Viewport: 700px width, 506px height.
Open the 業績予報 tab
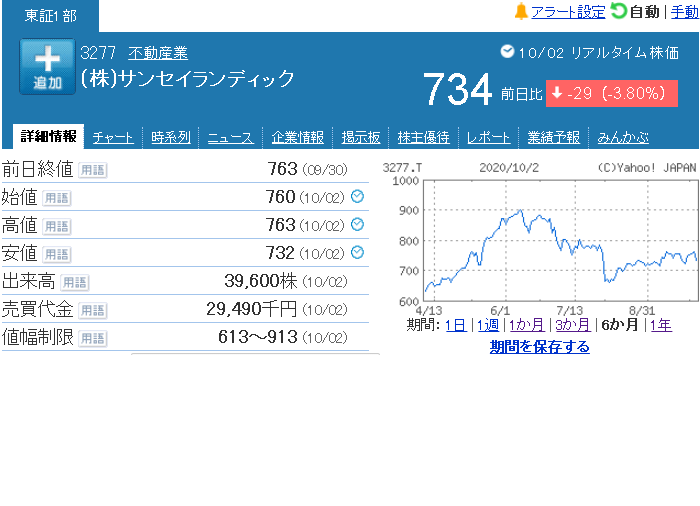pos(554,137)
